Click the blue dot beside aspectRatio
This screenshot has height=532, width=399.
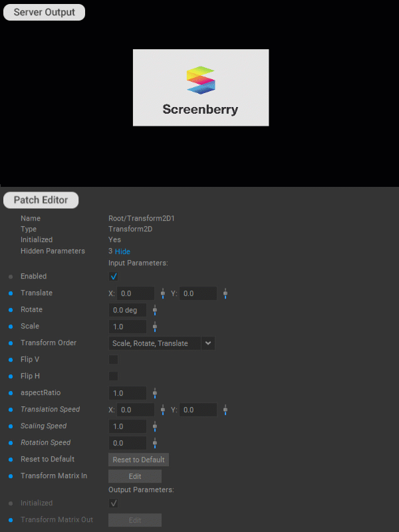point(11,393)
